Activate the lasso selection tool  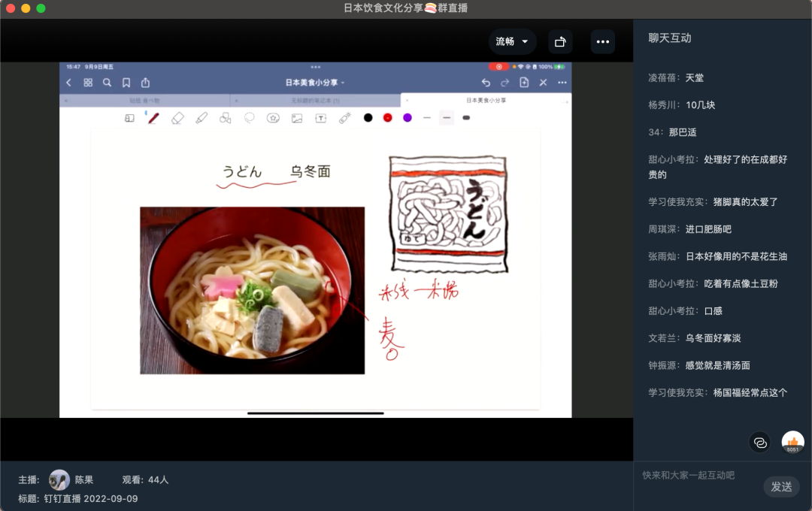click(249, 118)
